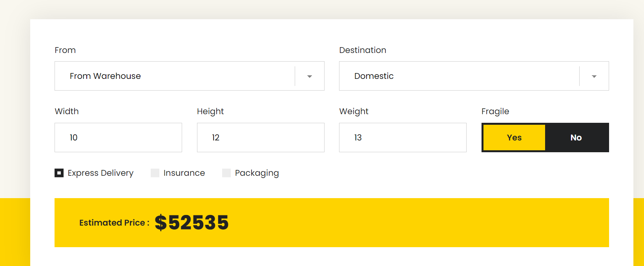Focus the Width input field

[x=118, y=137]
